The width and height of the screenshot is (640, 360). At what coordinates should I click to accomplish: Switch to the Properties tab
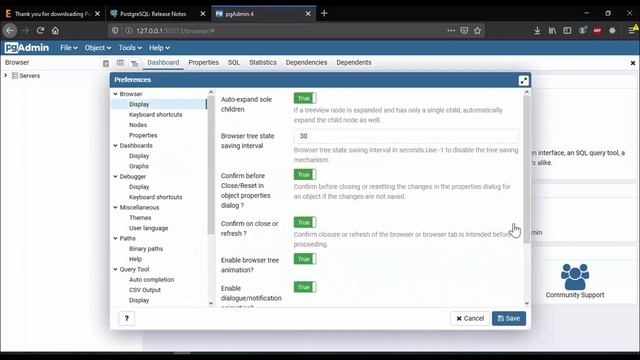(x=203, y=62)
